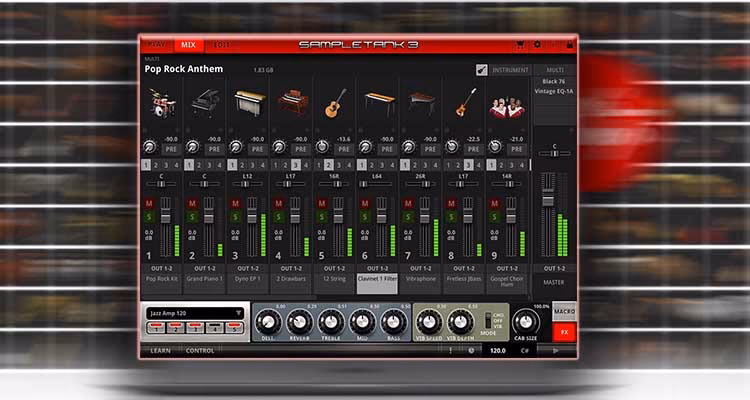Open OUT 1-2 routing for channel 9

pos(507,268)
